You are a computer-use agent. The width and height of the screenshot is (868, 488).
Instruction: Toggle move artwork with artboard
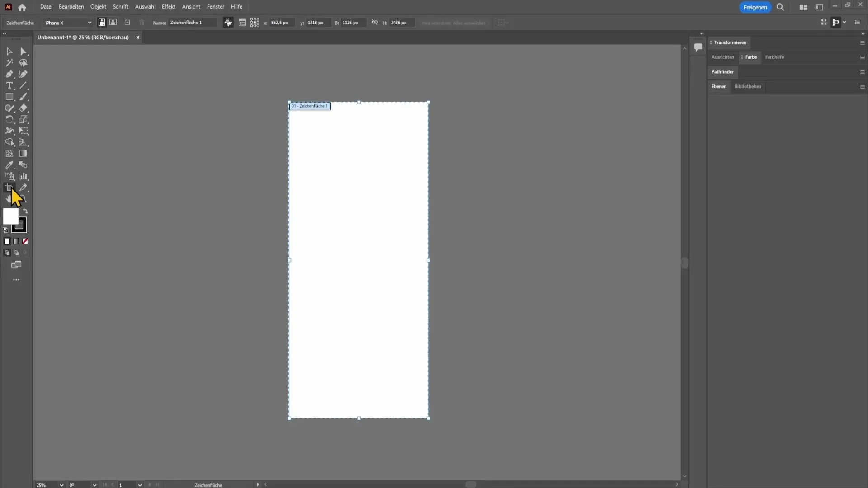point(228,23)
